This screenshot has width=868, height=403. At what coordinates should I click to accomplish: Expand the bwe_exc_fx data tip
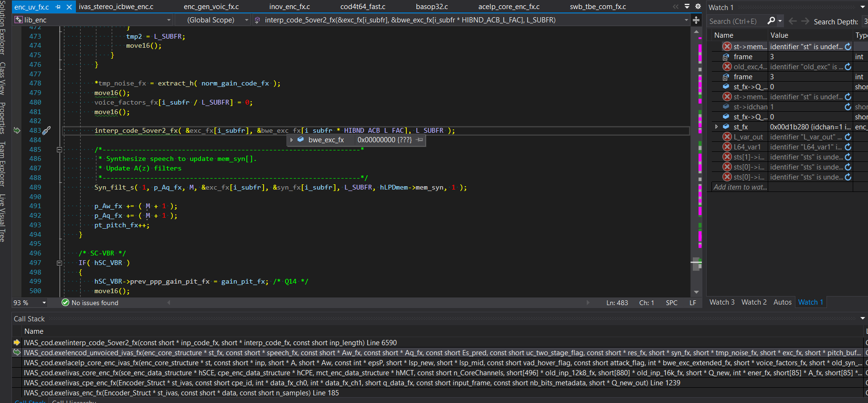292,140
